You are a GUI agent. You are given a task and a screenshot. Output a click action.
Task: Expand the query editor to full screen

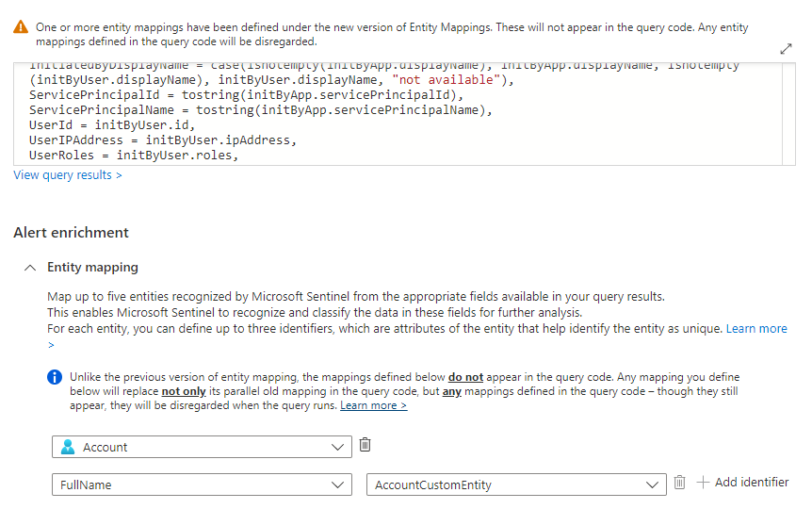coord(787,49)
